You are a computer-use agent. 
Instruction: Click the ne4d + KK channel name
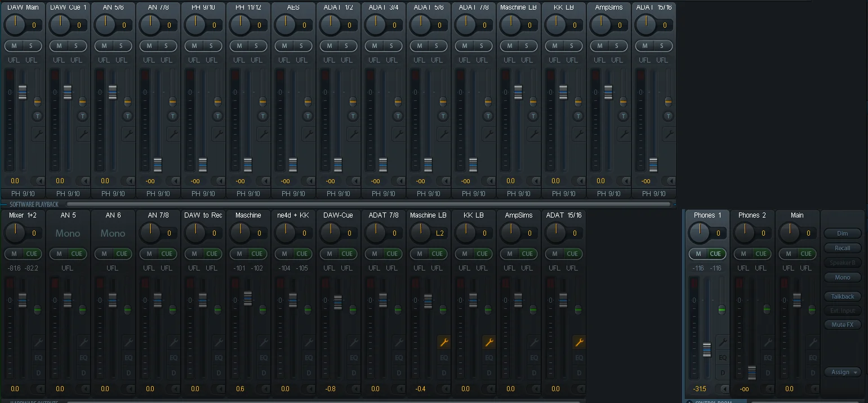pyautogui.click(x=293, y=215)
